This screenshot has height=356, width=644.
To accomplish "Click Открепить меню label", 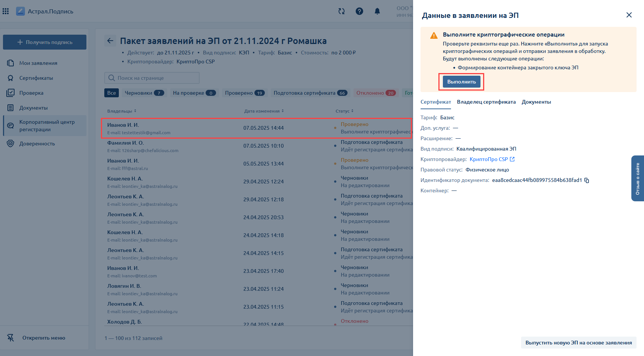I will tap(44, 338).
